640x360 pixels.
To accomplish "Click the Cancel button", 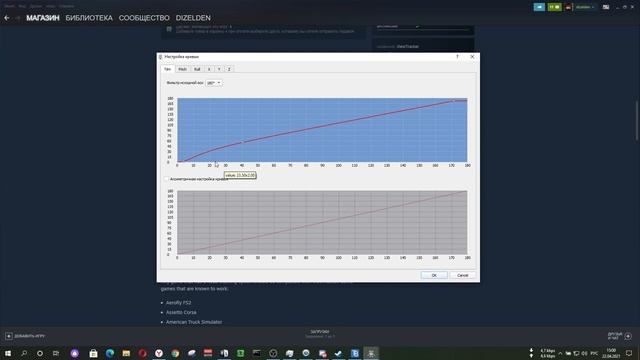I will pyautogui.click(x=462, y=275).
